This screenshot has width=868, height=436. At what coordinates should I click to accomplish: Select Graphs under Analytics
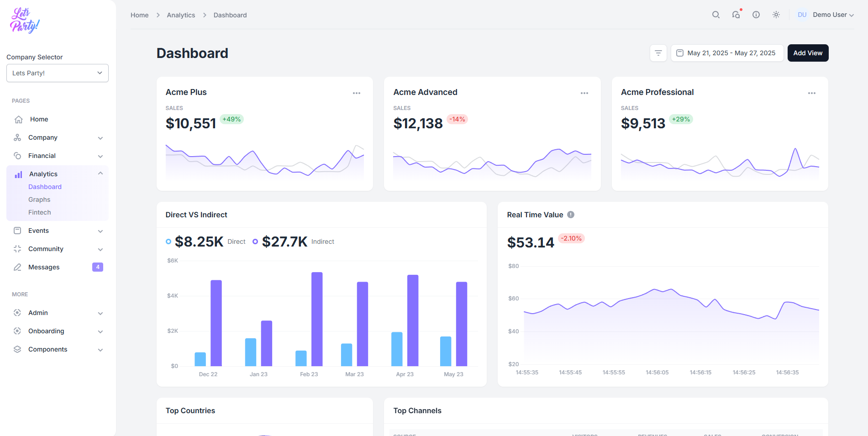(39, 200)
